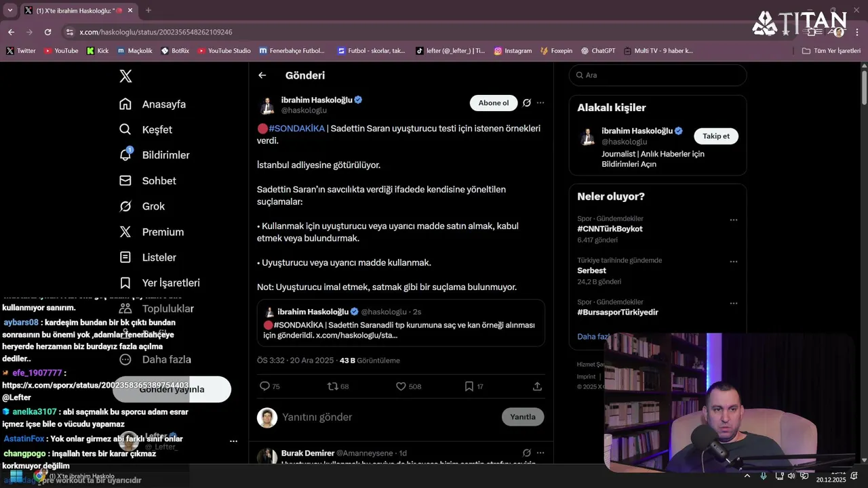Open Tüm Yer İşaretleri folder
The image size is (868, 488).
click(831, 51)
